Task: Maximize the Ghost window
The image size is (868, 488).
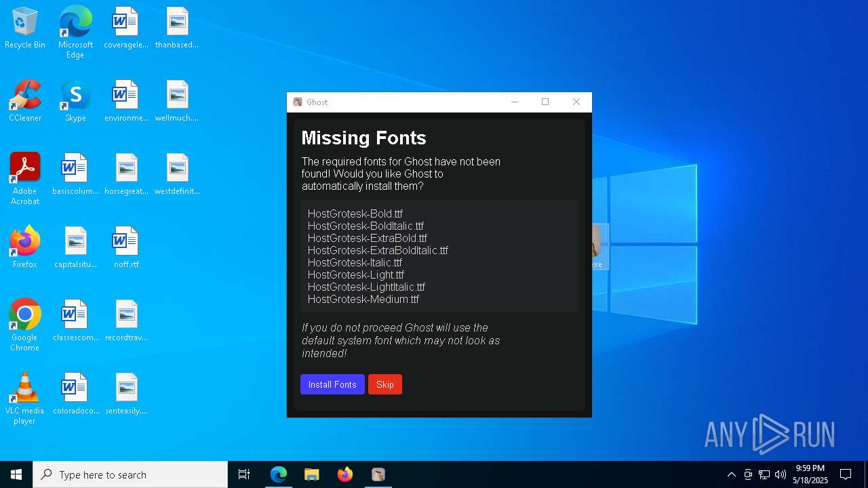Action: coord(545,102)
